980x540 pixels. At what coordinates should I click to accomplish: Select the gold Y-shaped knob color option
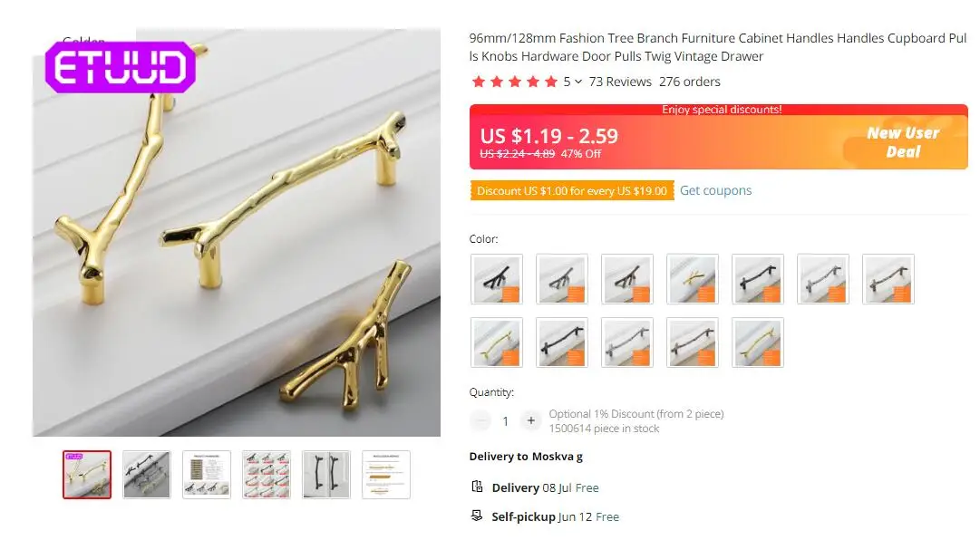coord(693,279)
